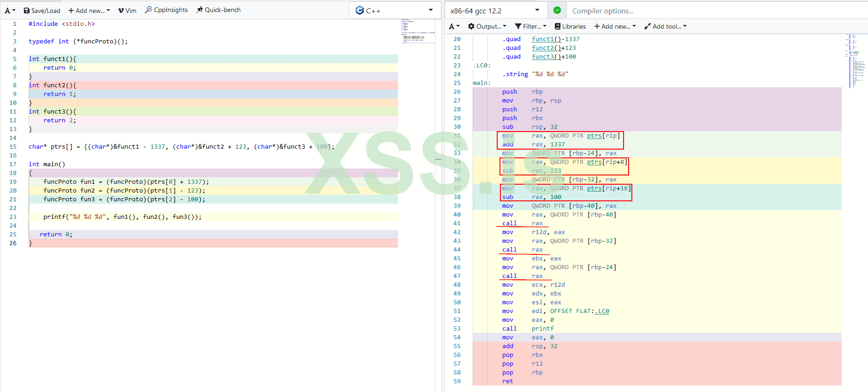Open the Filter funnel menu
Screen dimensions: 868x392
[x=530, y=26]
